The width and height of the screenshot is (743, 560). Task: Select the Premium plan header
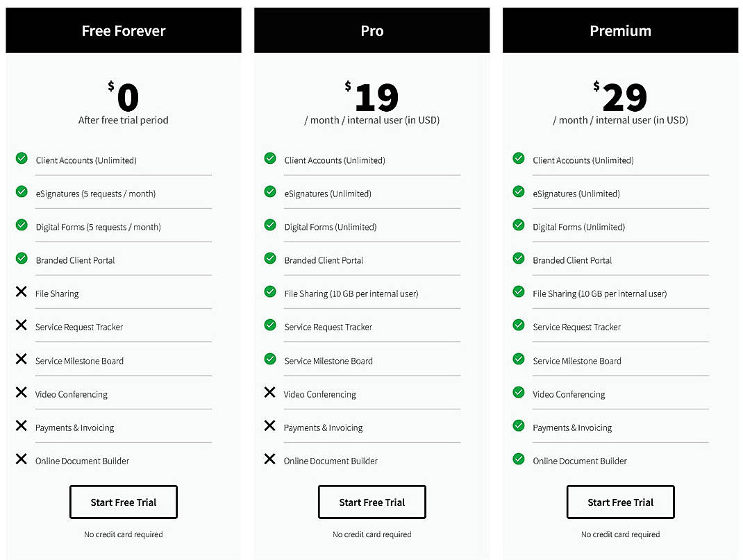[620, 31]
